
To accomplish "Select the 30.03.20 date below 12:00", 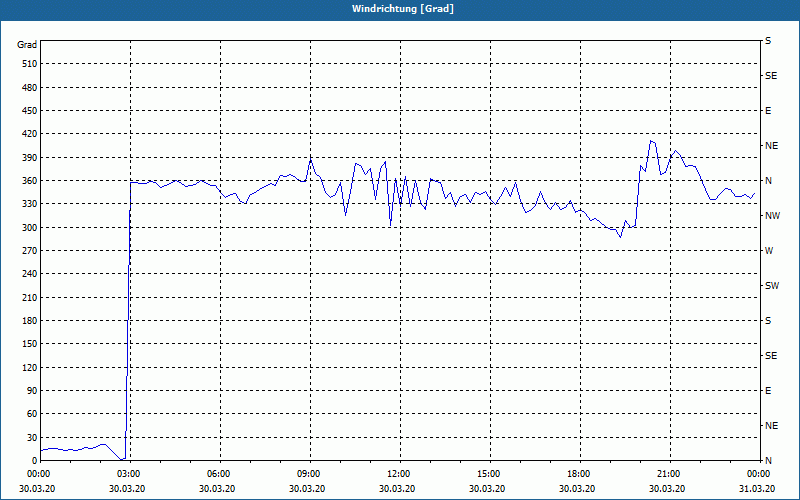I will [397, 489].
